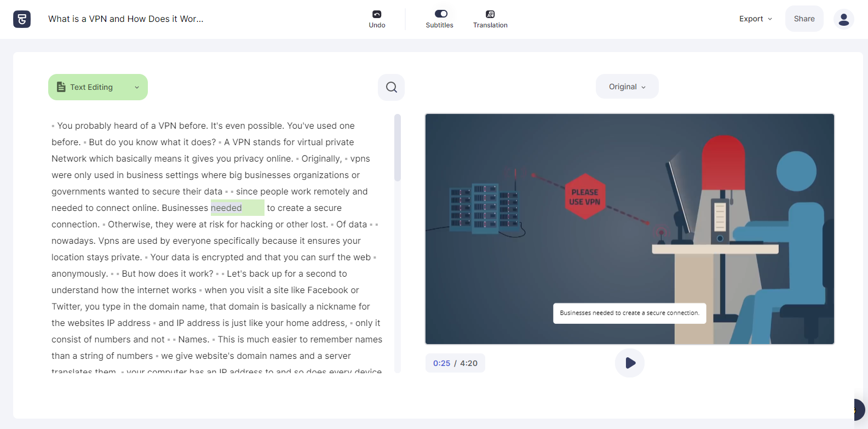Click the word 'hacking' in the transcript
Screen dimensions: 868x429
[x=257, y=225]
